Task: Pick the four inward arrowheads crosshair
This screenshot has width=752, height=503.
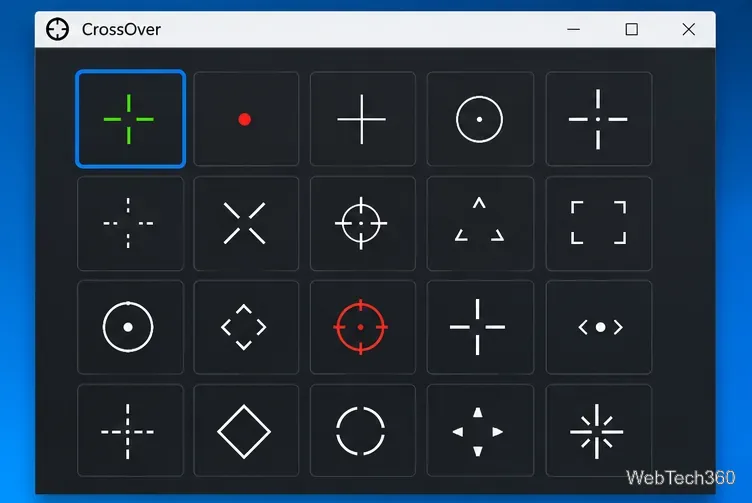Action: tap(480, 431)
